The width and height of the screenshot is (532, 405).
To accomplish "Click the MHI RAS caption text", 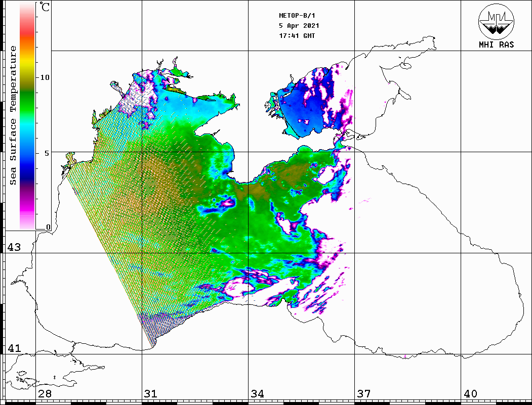I will coord(496,44).
